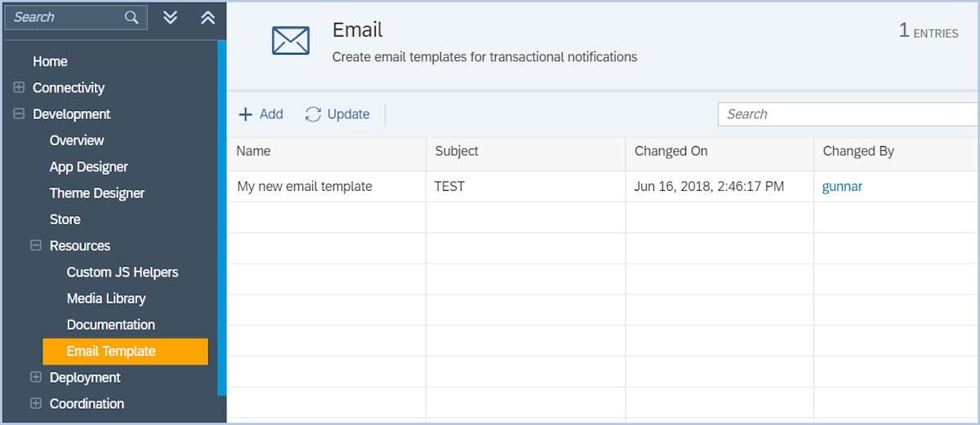Go to Theme Designer

click(x=96, y=193)
